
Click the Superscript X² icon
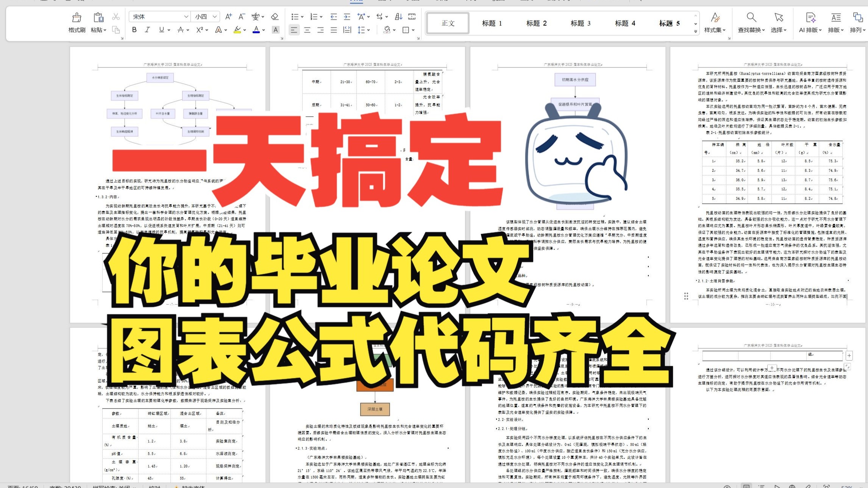coord(200,30)
